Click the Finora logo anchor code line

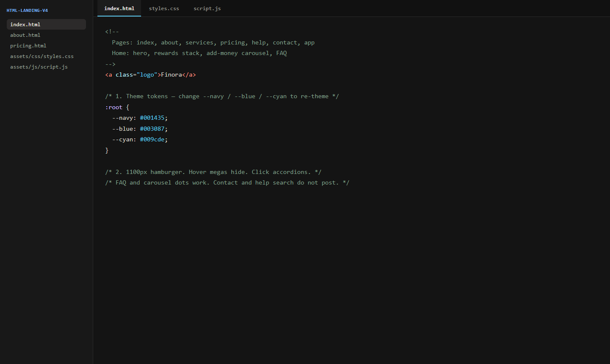point(150,75)
